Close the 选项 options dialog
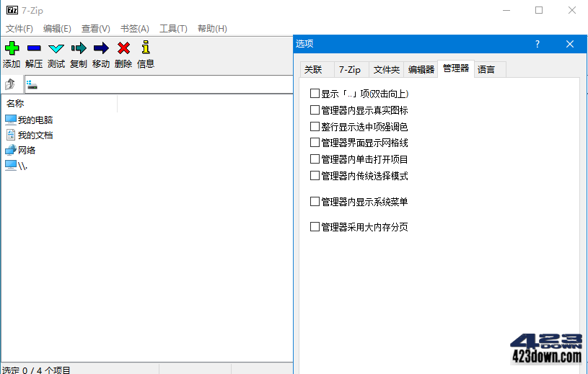The height and width of the screenshot is (374, 588). (x=570, y=44)
